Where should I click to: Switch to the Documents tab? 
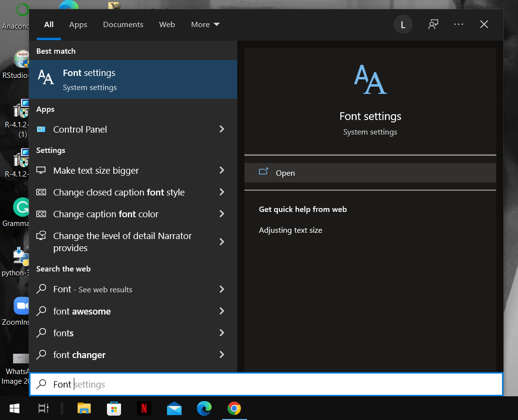click(x=123, y=24)
